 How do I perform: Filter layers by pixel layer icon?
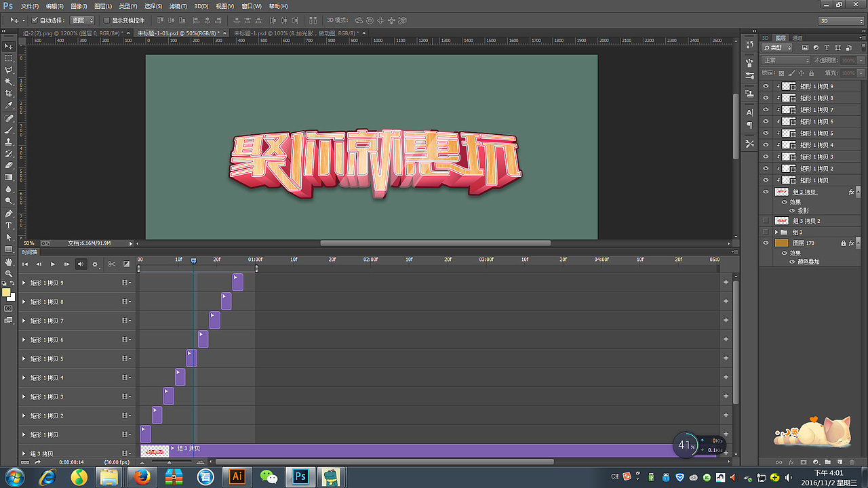point(805,48)
